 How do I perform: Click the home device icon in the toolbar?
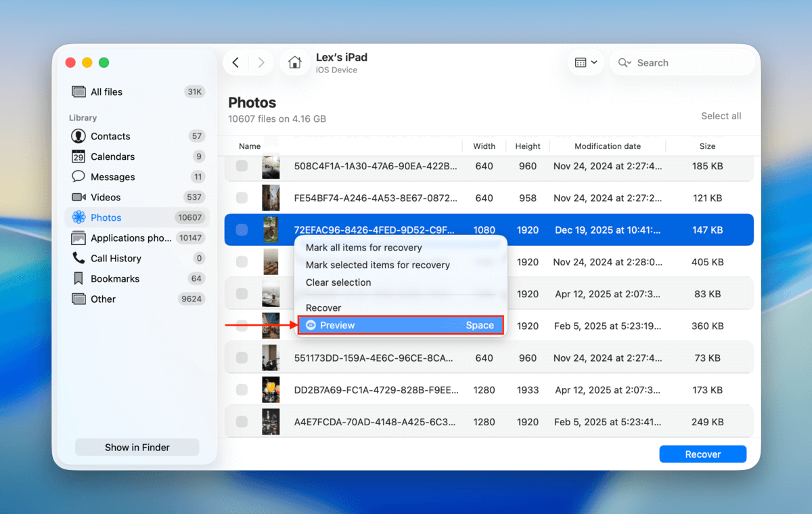[x=294, y=62]
